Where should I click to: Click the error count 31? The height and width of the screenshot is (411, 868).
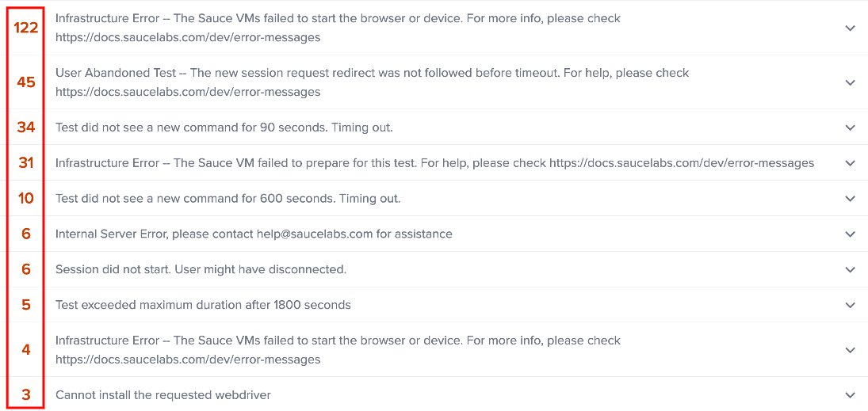point(26,163)
